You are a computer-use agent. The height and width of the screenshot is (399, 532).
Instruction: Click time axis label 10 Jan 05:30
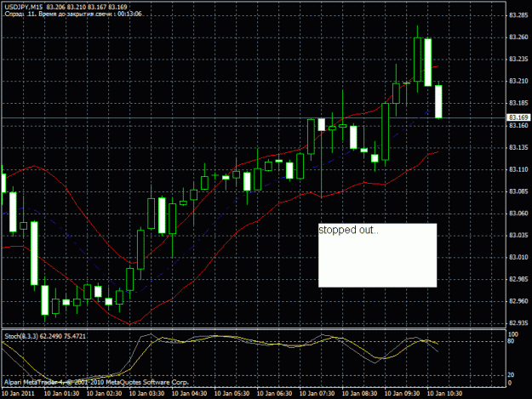click(232, 394)
